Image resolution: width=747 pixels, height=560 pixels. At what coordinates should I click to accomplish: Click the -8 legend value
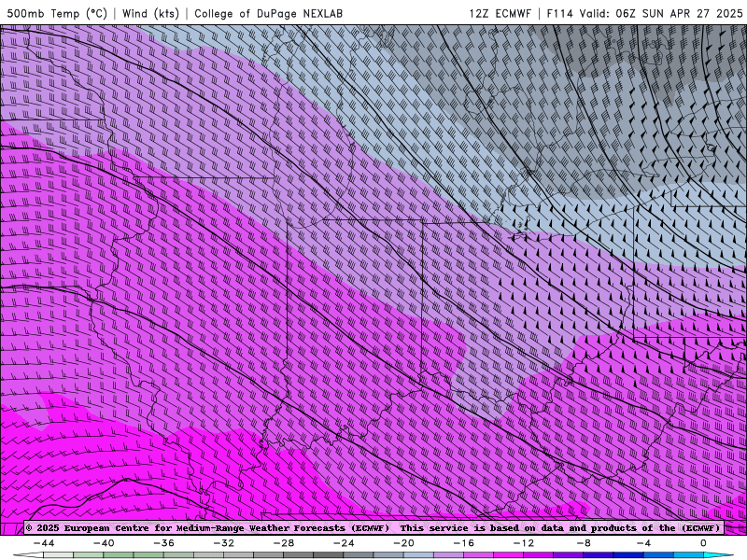(584, 543)
